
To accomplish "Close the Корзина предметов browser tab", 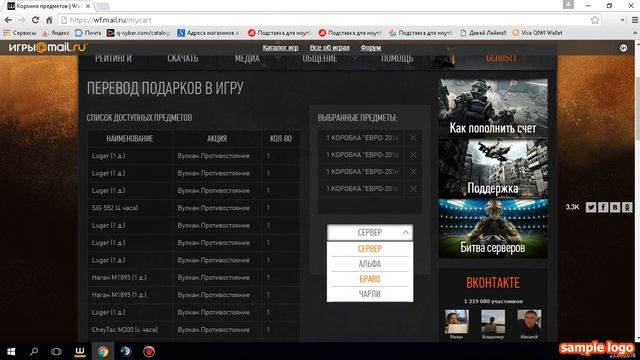I will pos(88,6).
